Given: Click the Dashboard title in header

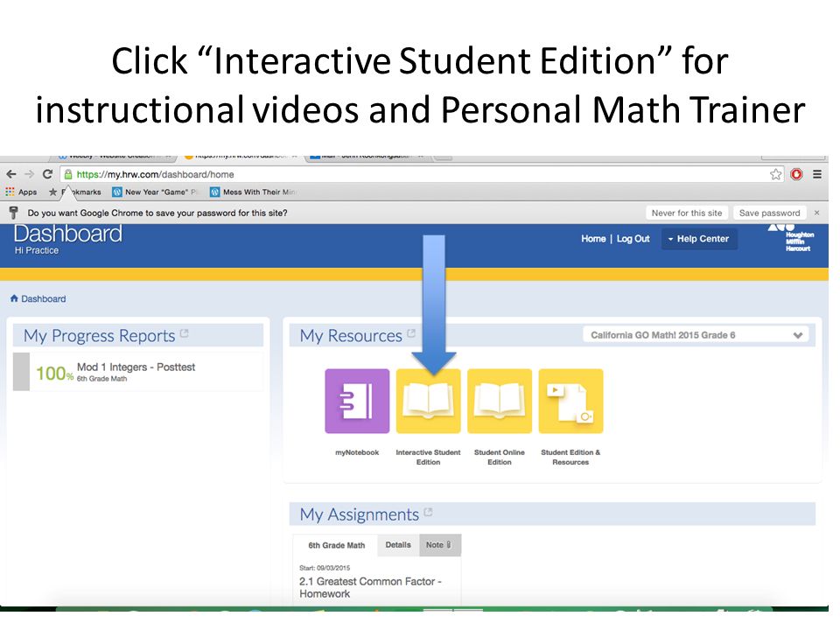Looking at the screenshot, I should [x=68, y=234].
